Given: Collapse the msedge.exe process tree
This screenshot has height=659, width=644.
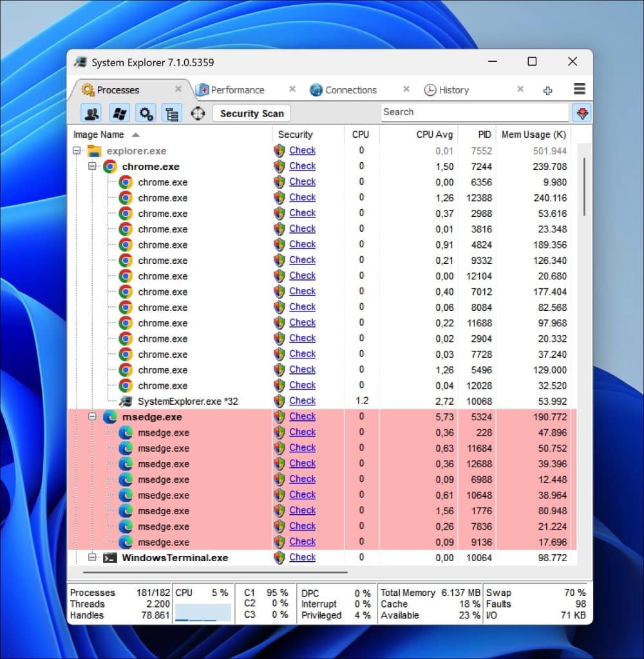Looking at the screenshot, I should tap(91, 417).
